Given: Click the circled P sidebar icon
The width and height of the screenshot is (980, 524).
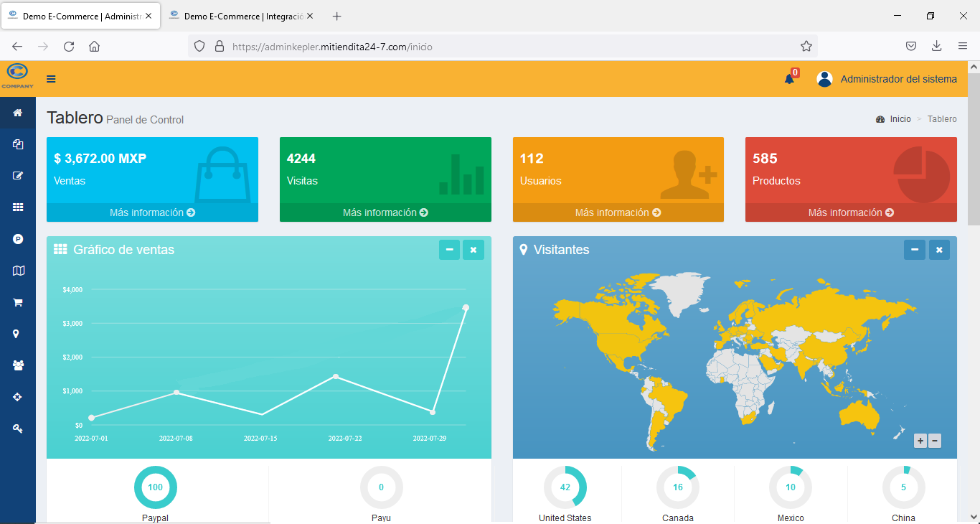Looking at the screenshot, I should (18, 239).
